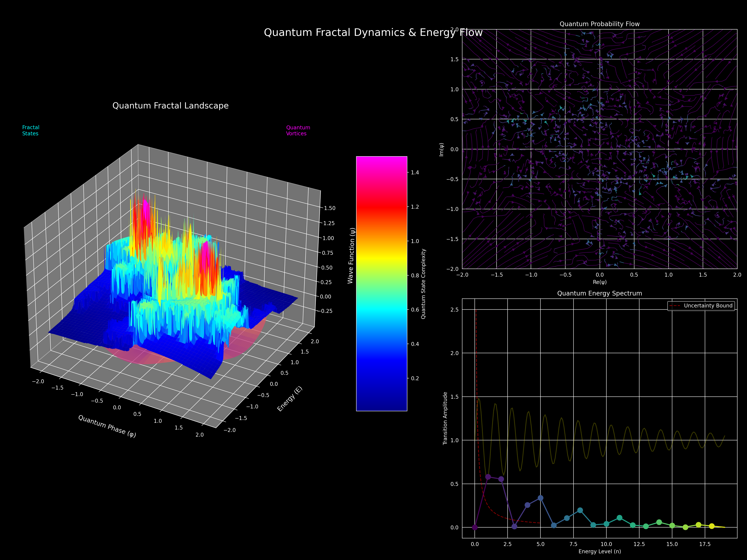
Task: Click the −0.25 tick on the 3D z-axis
Action: (x=325, y=311)
